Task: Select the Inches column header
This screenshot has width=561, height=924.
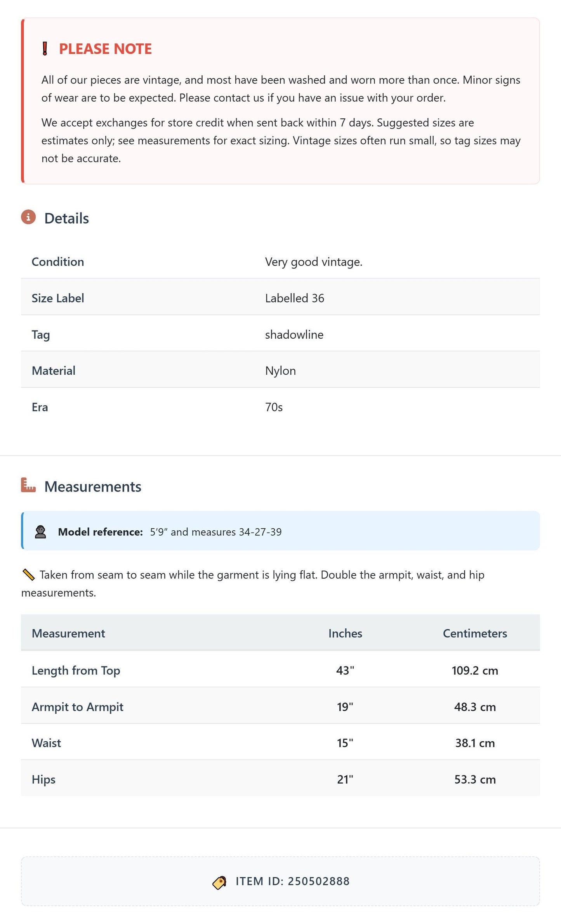Action: pos(345,633)
